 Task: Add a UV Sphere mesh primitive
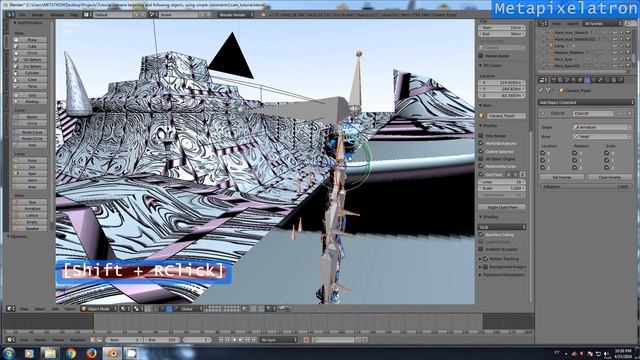click(x=30, y=60)
